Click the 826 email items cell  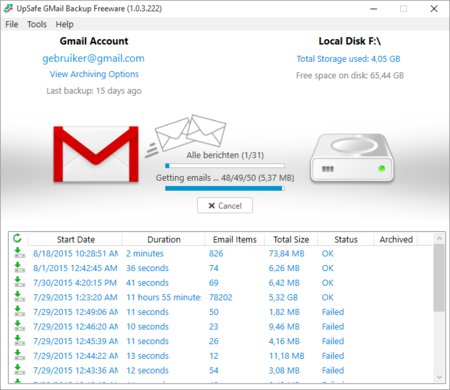(216, 253)
